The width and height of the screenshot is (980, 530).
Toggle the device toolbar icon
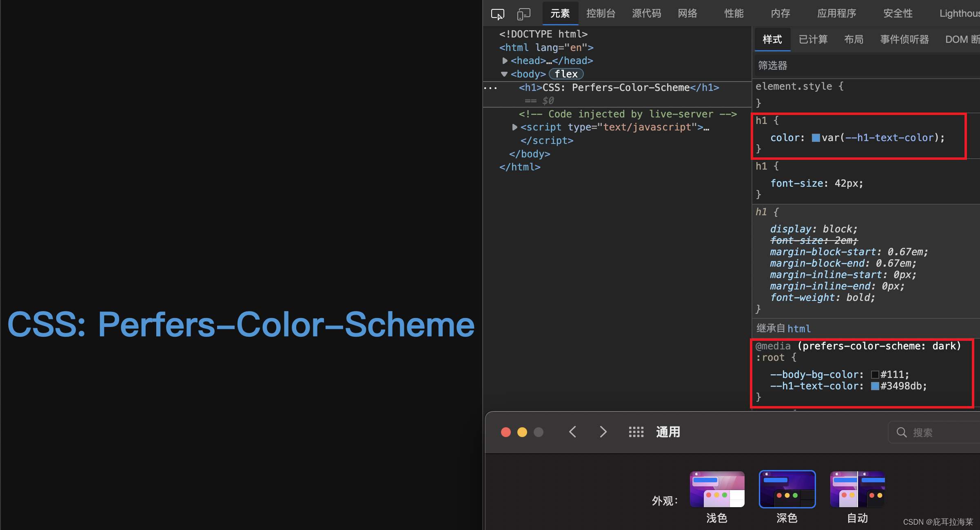523,14
